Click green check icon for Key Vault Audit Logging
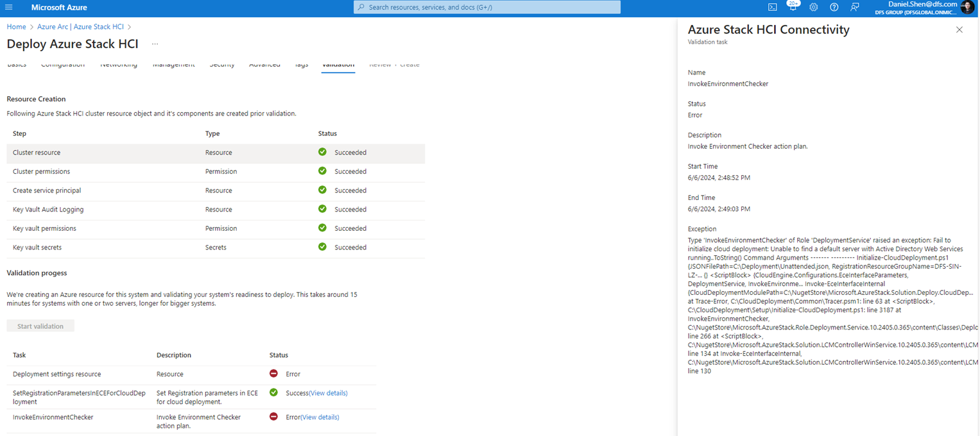Image resolution: width=980 pixels, height=436 pixels. point(322,209)
